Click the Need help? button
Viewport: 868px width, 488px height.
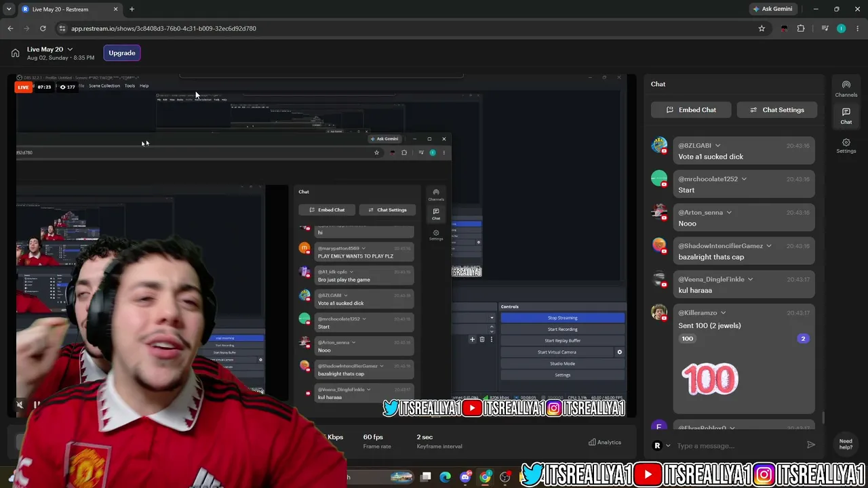point(846,444)
